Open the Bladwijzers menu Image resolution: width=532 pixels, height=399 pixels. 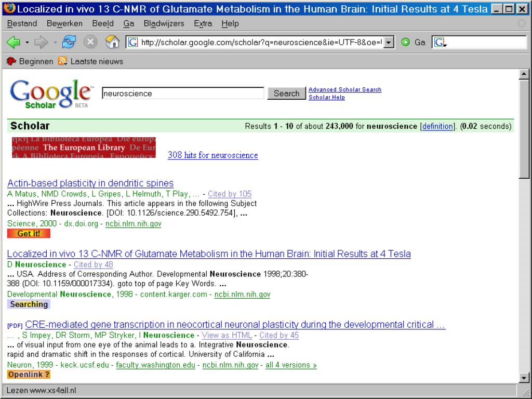[164, 23]
